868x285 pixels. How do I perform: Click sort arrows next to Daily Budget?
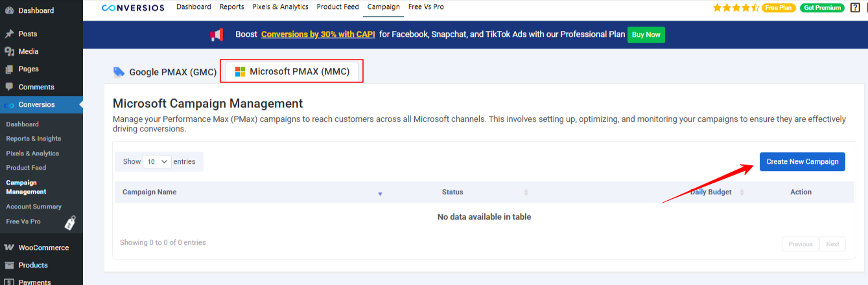tap(742, 192)
